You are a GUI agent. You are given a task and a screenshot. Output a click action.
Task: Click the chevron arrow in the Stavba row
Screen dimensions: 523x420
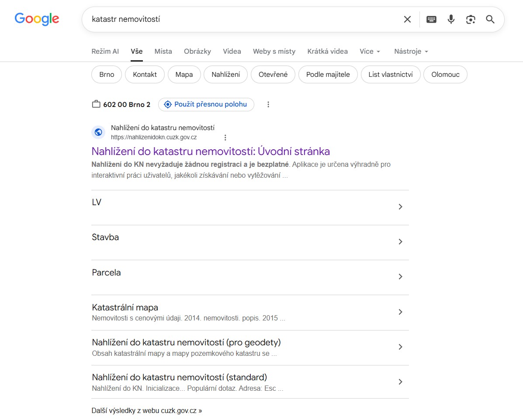pyautogui.click(x=401, y=242)
